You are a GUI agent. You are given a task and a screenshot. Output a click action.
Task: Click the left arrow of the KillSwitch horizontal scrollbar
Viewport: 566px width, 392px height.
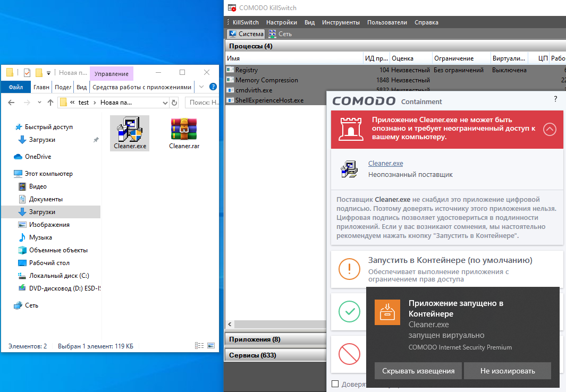tap(230, 324)
